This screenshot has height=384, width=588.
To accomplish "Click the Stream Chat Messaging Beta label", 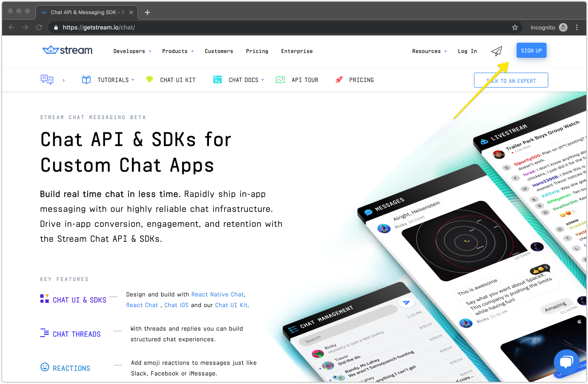I will point(93,117).
